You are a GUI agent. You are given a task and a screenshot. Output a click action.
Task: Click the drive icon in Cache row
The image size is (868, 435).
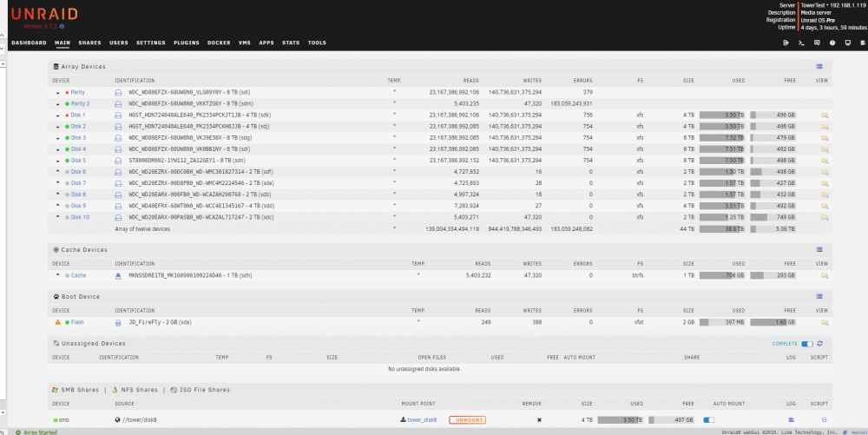click(118, 275)
